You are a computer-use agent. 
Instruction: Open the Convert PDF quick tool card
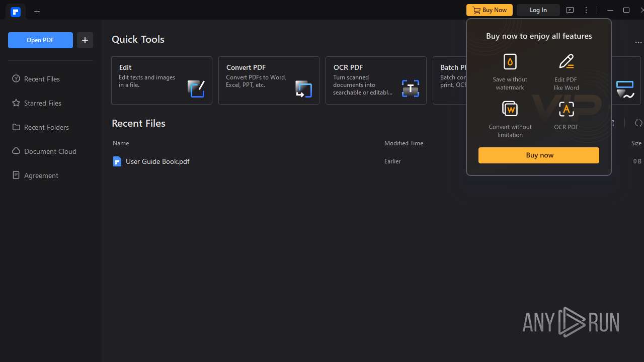(x=269, y=80)
